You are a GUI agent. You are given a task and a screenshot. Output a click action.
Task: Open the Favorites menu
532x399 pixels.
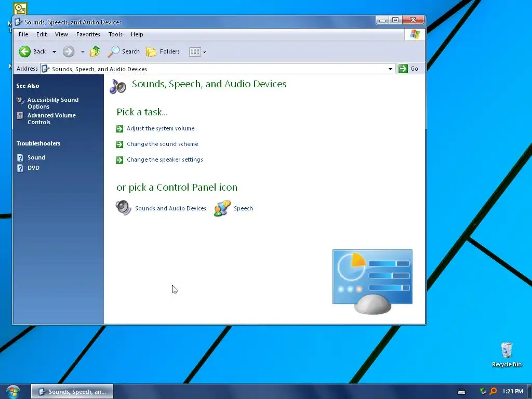pyautogui.click(x=88, y=34)
